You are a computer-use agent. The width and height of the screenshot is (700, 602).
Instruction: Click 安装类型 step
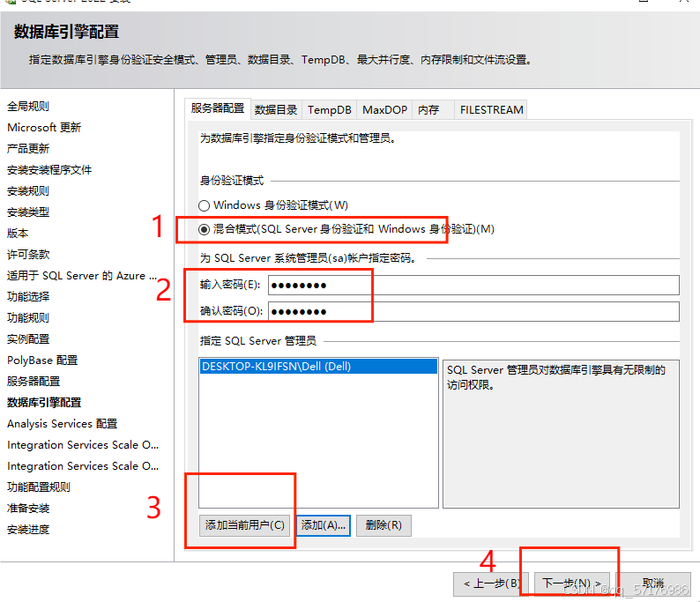tap(28, 212)
